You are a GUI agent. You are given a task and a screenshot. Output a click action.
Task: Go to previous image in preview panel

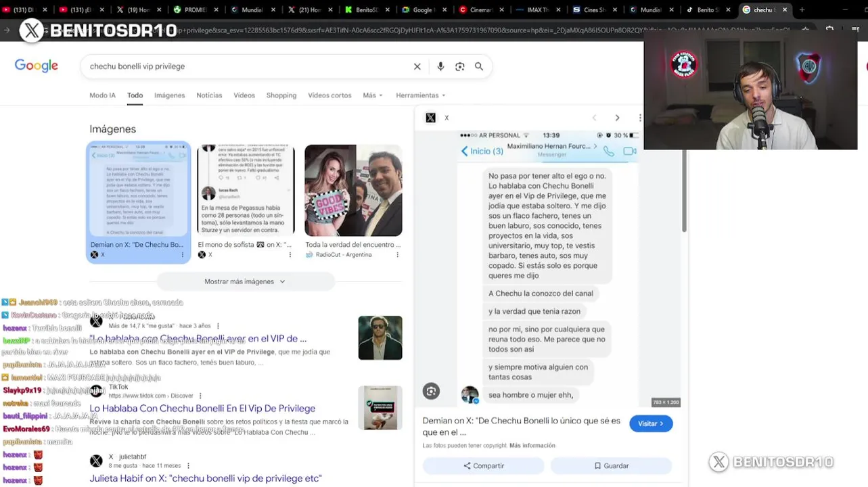click(x=595, y=118)
